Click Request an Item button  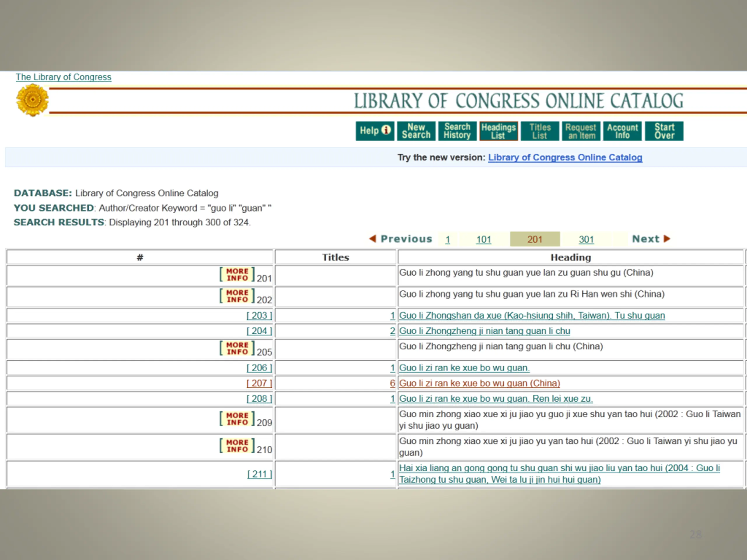pyautogui.click(x=581, y=131)
